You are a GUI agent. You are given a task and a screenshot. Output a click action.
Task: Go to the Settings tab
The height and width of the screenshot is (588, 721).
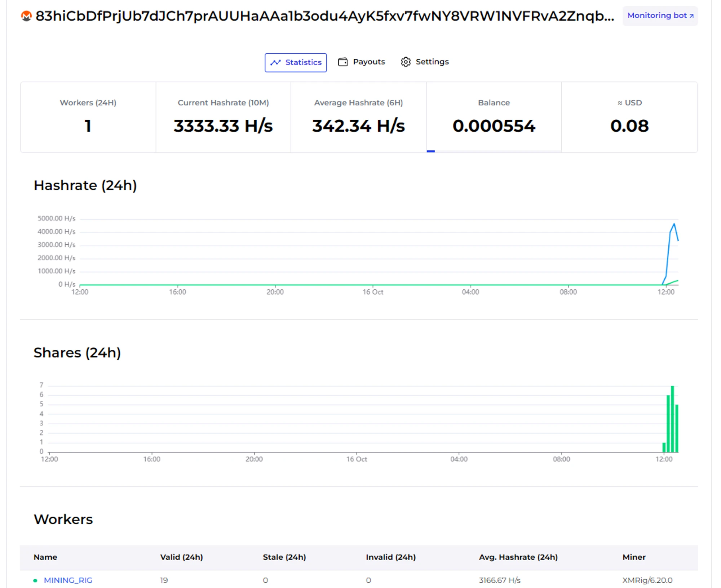point(425,62)
